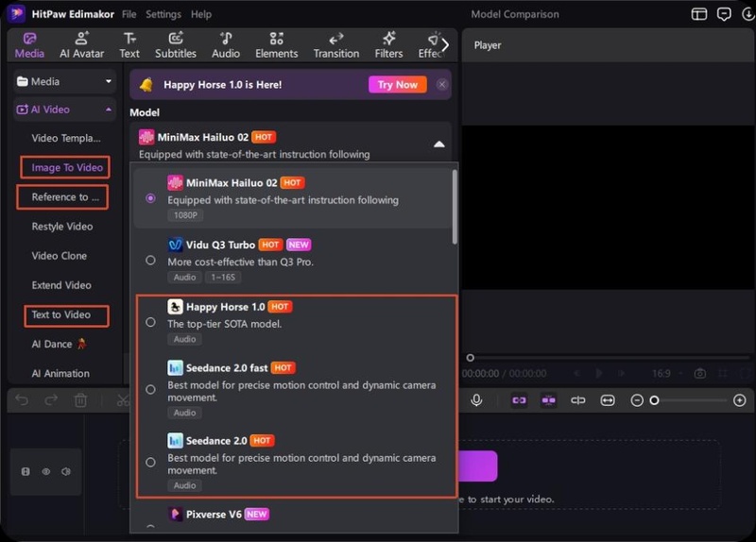The height and width of the screenshot is (542, 756).
Task: Play the video in the Player
Action: (599, 373)
